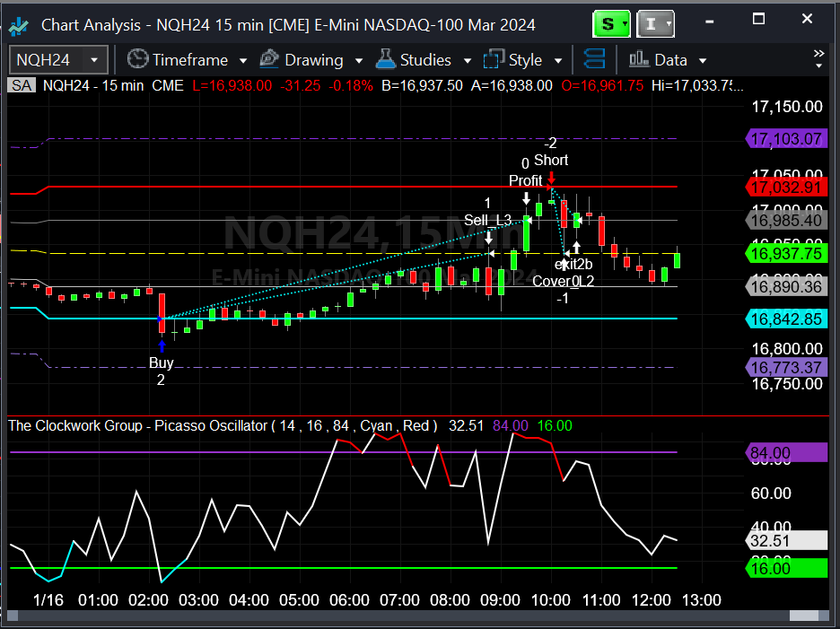The height and width of the screenshot is (629, 840).
Task: Click the 17,150.00 price axis label
Action: click(x=787, y=107)
